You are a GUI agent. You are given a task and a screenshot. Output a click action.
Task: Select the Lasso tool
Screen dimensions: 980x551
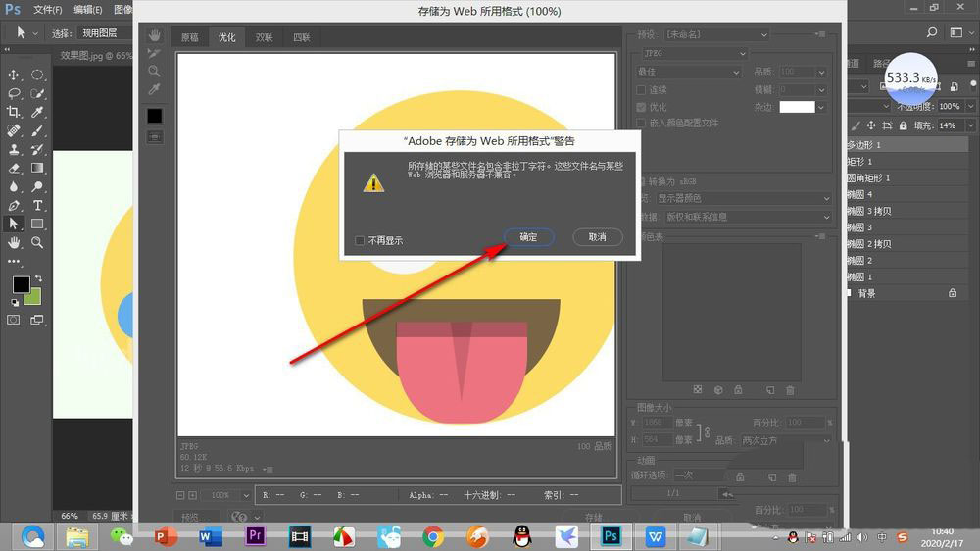(14, 93)
